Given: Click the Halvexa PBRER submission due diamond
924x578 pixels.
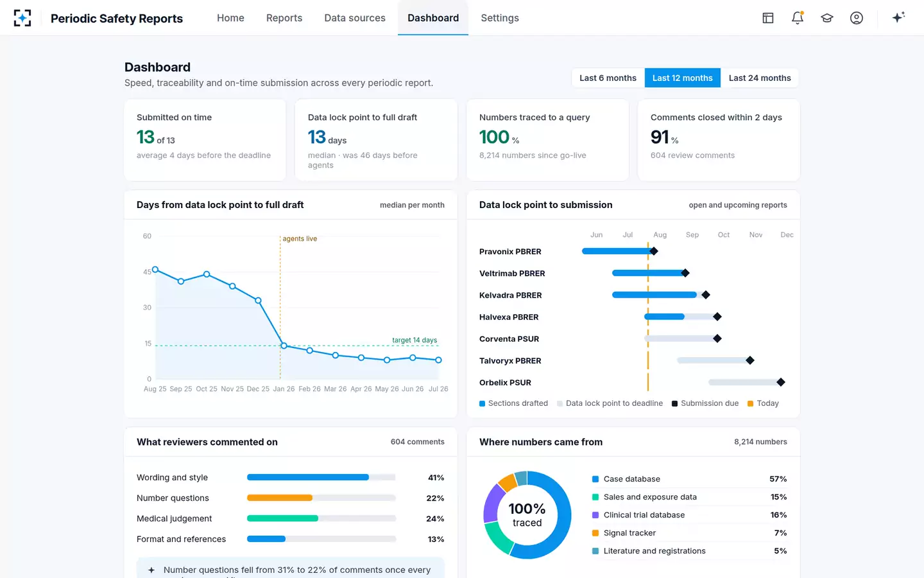Looking at the screenshot, I should coord(717,317).
